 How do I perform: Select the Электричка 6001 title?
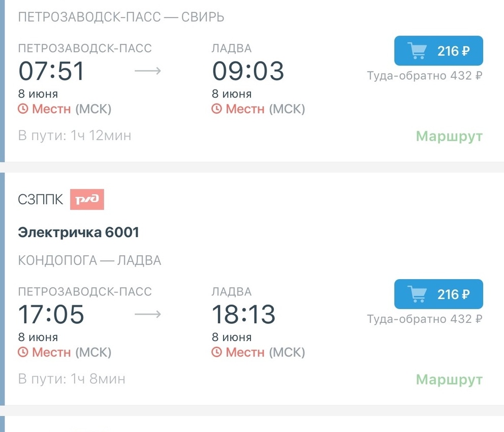(x=78, y=232)
